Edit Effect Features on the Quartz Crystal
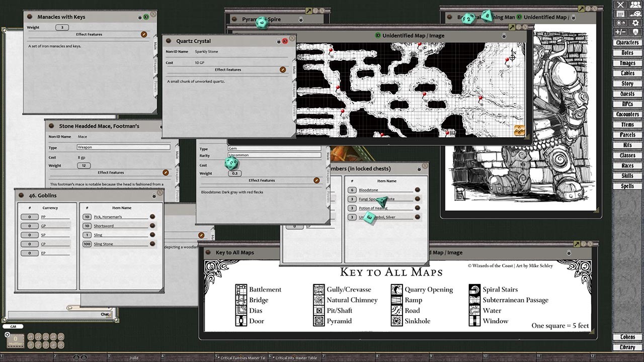 coord(283,70)
